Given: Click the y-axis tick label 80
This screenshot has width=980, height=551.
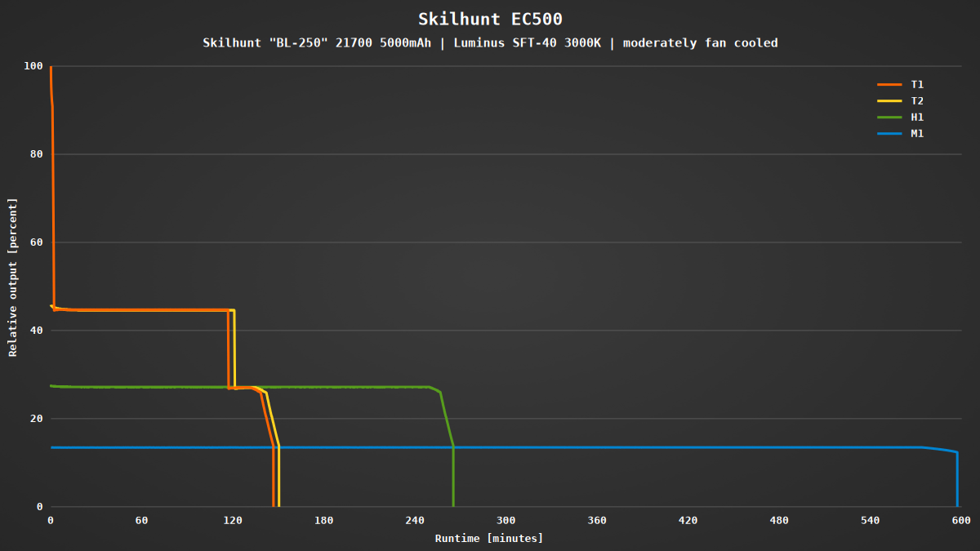Looking at the screenshot, I should (x=38, y=154).
